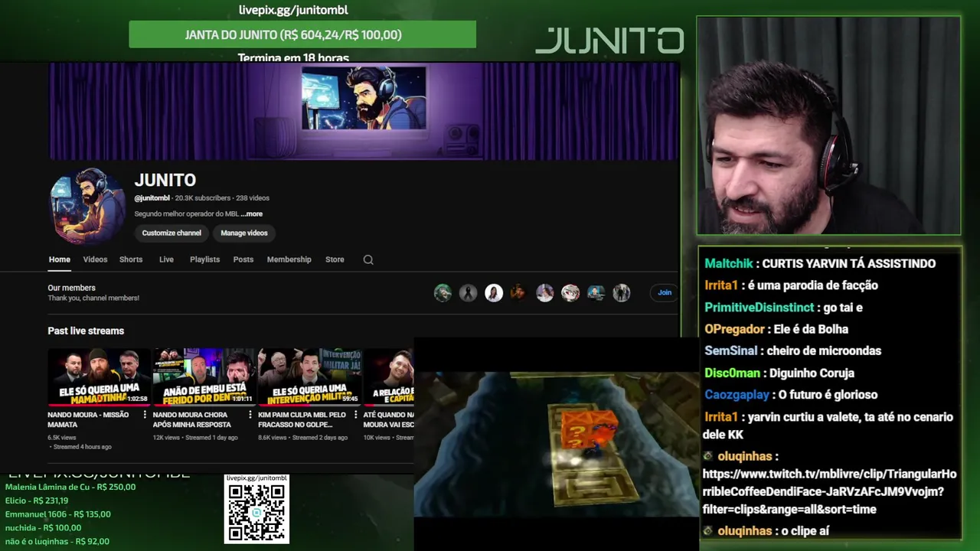Open the Live tab

pyautogui.click(x=166, y=259)
